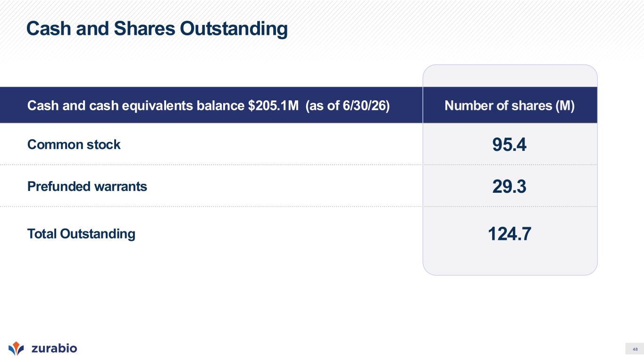
Task: Click the dotted line below Common stock
Action: 298,165
